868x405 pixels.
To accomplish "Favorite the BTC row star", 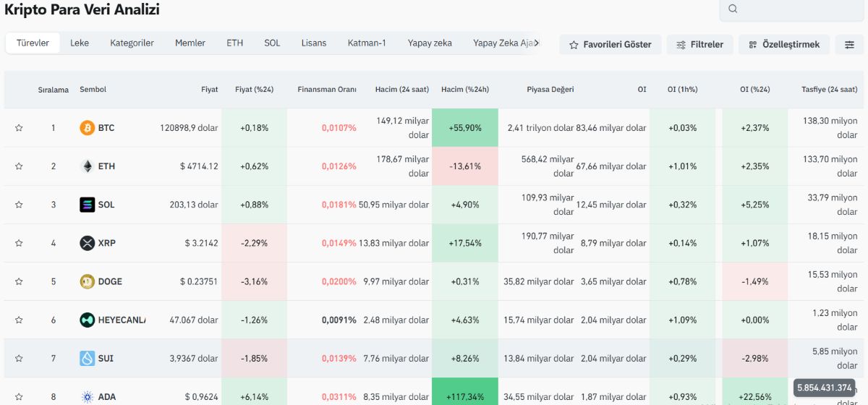I will click(x=19, y=128).
